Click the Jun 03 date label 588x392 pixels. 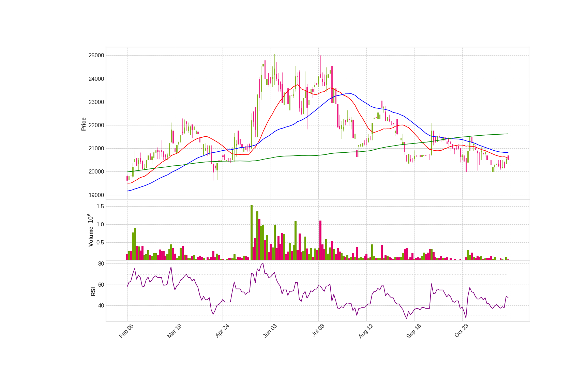pyautogui.click(x=270, y=331)
